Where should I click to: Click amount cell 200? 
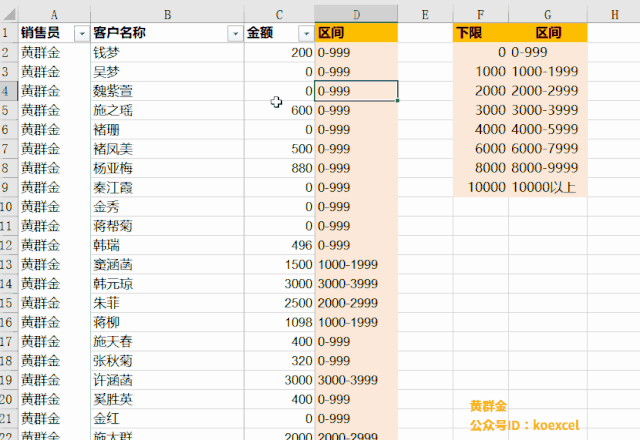pos(280,52)
